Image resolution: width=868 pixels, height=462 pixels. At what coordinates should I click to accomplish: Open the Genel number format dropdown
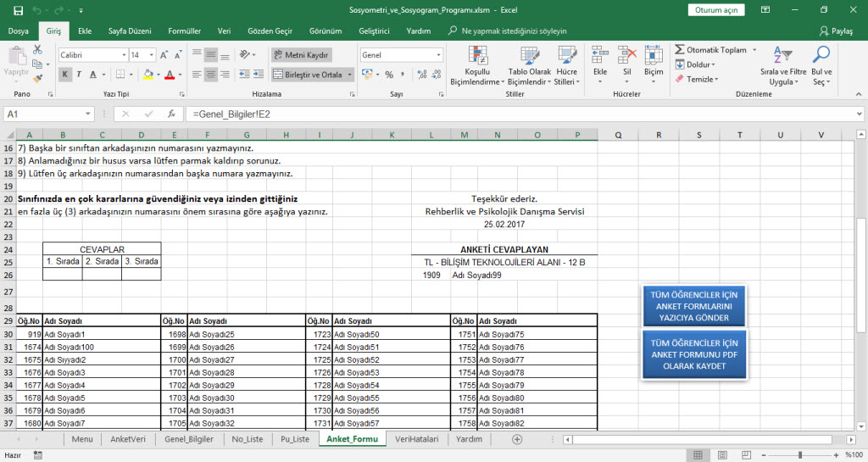click(438, 55)
